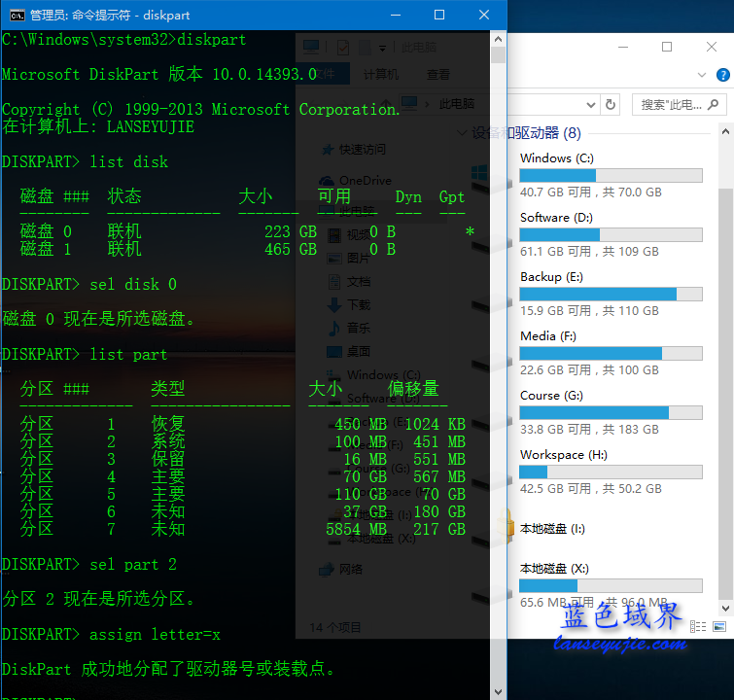The image size is (734, 700).
Task: Click partition 5 主要 110 GB row
Action: coord(242,495)
